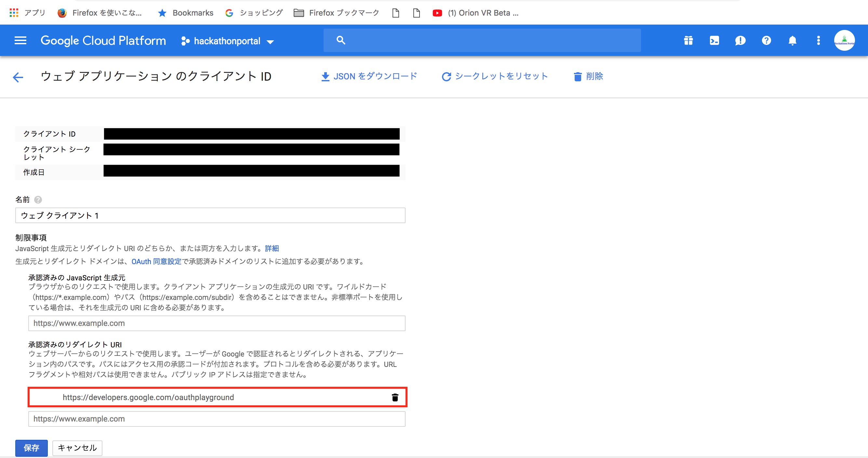
Task: Click the Google Cloud Platform logo
Action: tap(103, 41)
